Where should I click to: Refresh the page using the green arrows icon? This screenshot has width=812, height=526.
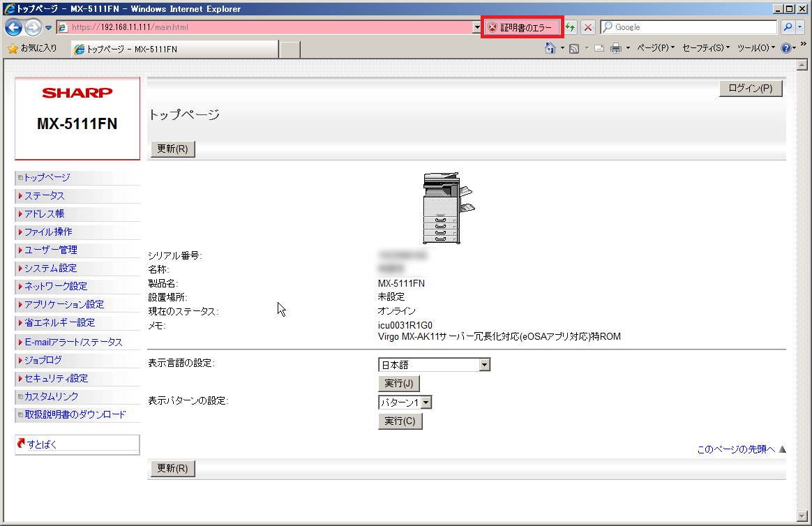571,27
